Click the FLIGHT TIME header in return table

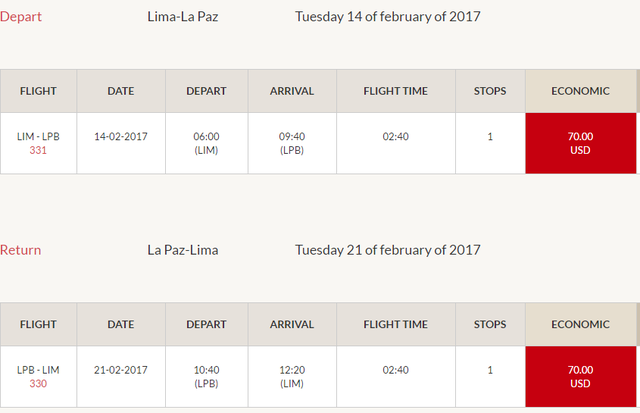[x=396, y=324]
